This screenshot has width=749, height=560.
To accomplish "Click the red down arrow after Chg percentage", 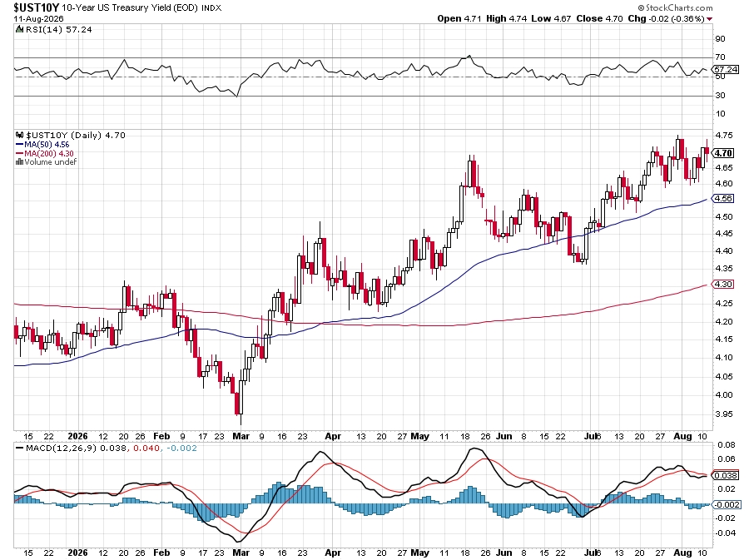I will pyautogui.click(x=709, y=19).
